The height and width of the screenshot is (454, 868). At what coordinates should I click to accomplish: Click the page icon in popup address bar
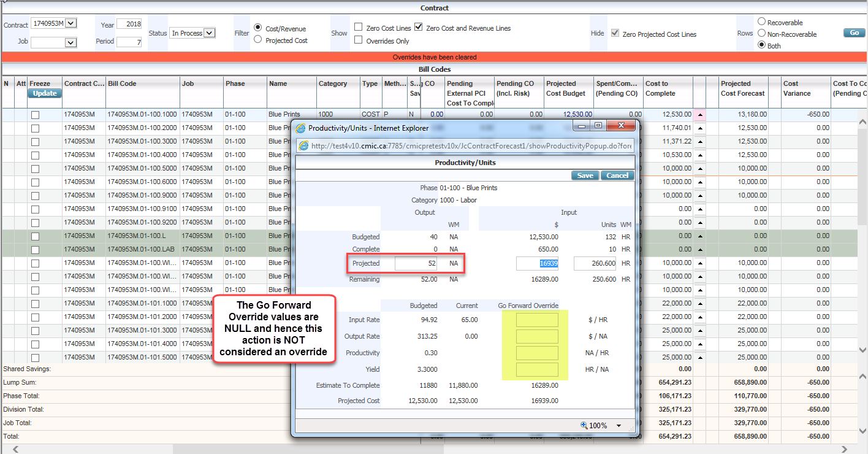(x=303, y=146)
